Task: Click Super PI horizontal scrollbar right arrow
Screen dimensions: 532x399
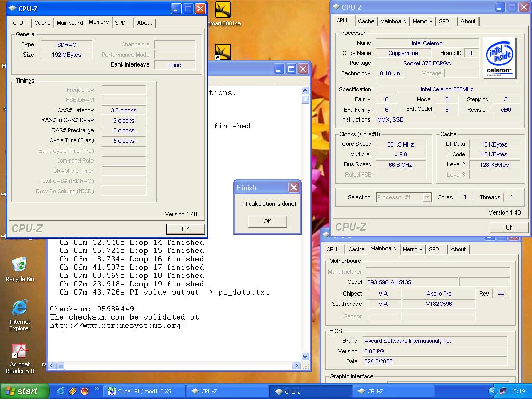Action: click(x=296, y=366)
